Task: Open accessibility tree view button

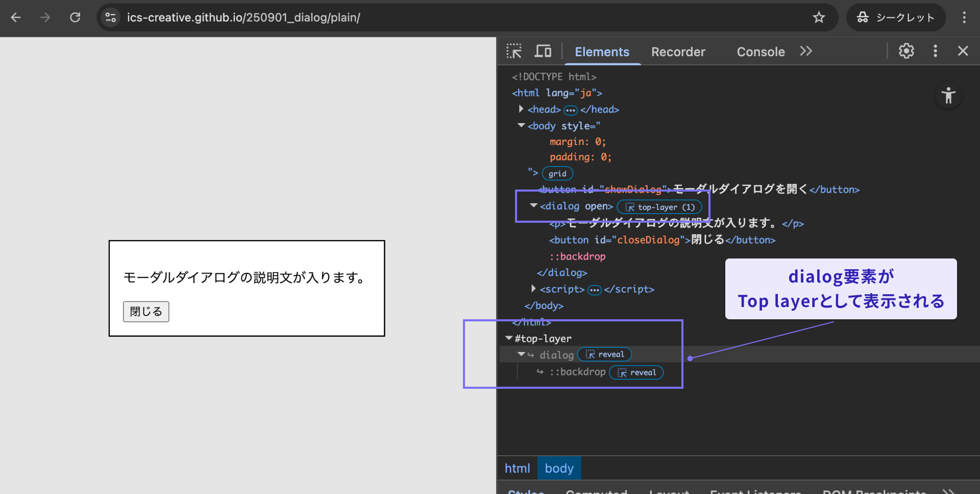Action: pos(948,96)
